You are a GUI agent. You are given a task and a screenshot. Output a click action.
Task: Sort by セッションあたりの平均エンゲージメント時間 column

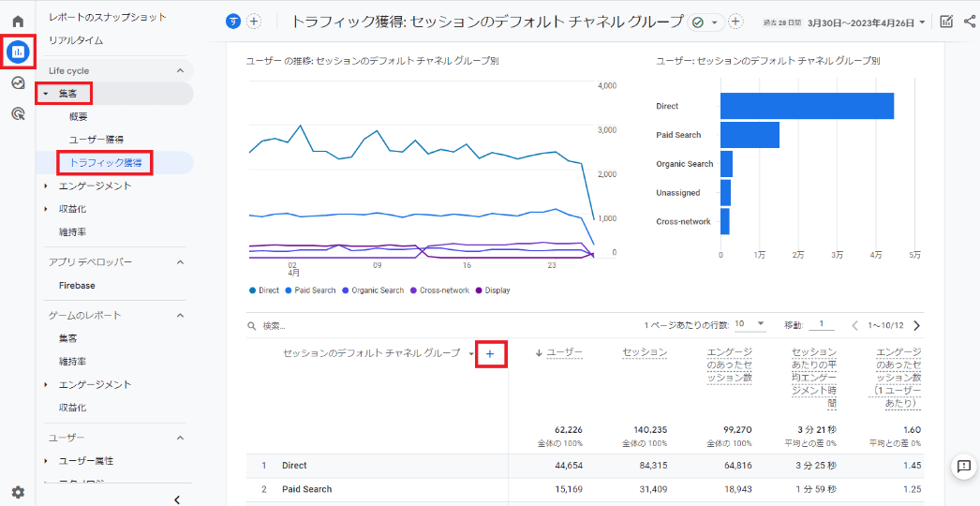(x=814, y=379)
